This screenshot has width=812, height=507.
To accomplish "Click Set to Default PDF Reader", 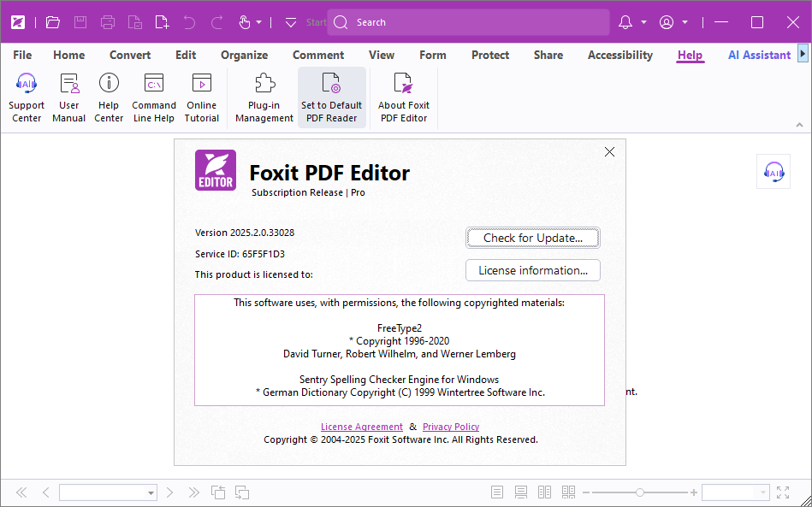I will [x=331, y=97].
